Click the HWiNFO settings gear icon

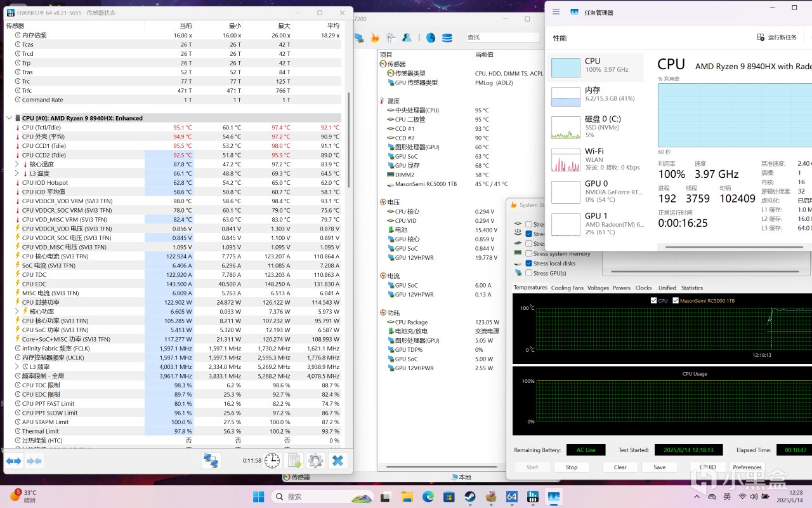tap(315, 460)
